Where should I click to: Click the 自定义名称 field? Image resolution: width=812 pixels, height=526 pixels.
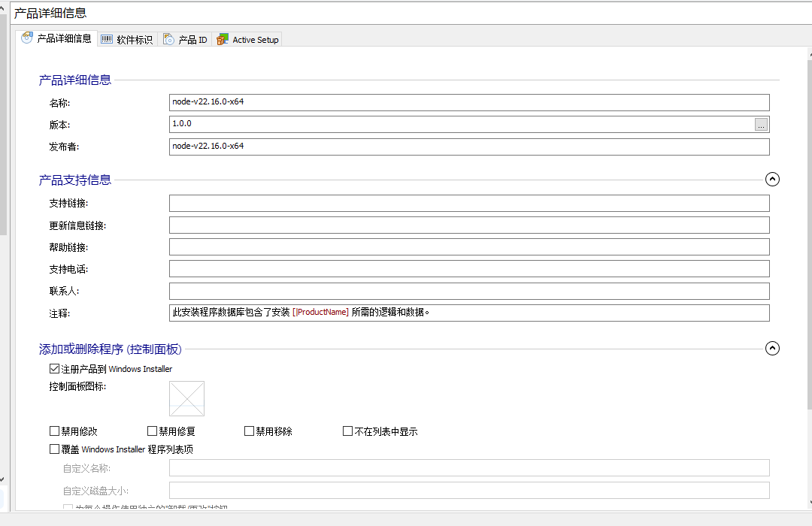tap(469, 468)
